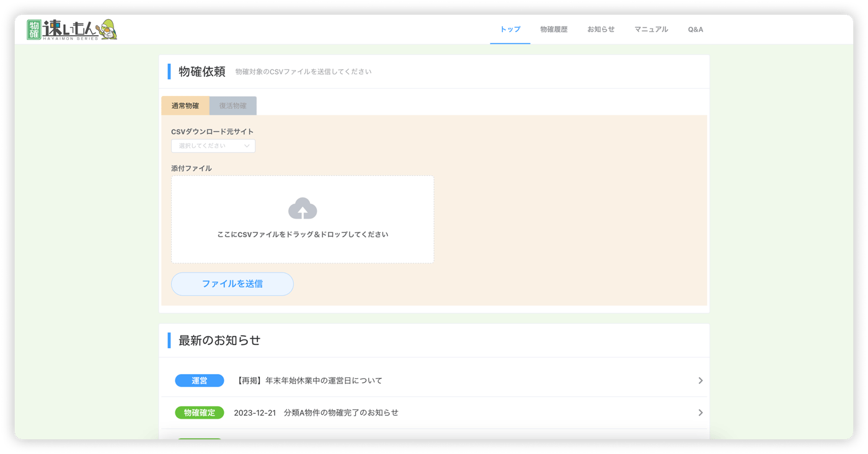Open the マニュアル menu item
This screenshot has height=454, width=868.
click(651, 29)
